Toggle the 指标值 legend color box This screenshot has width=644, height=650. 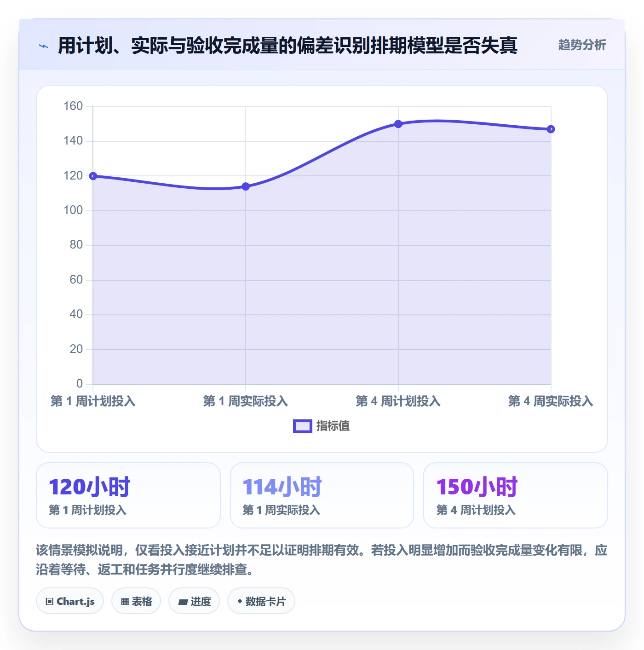click(x=303, y=426)
